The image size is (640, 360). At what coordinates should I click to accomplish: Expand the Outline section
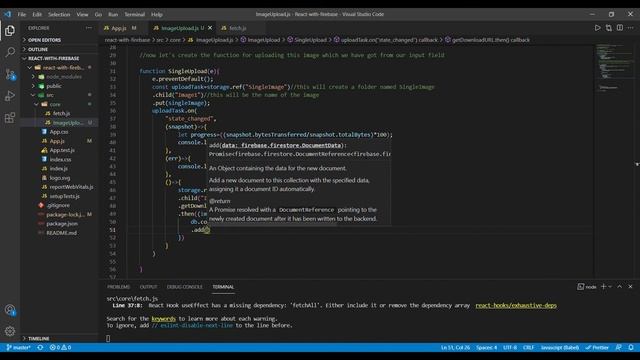click(x=60, y=49)
